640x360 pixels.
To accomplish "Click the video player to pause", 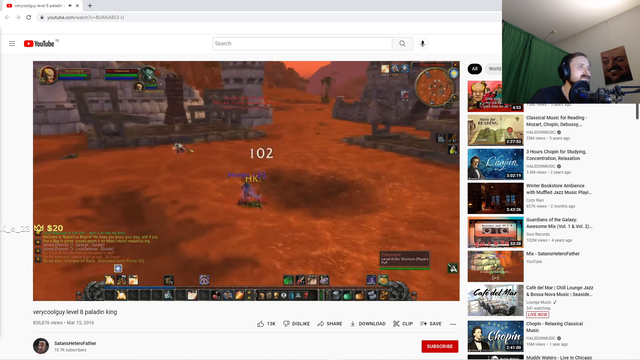I will pyautogui.click(x=246, y=181).
